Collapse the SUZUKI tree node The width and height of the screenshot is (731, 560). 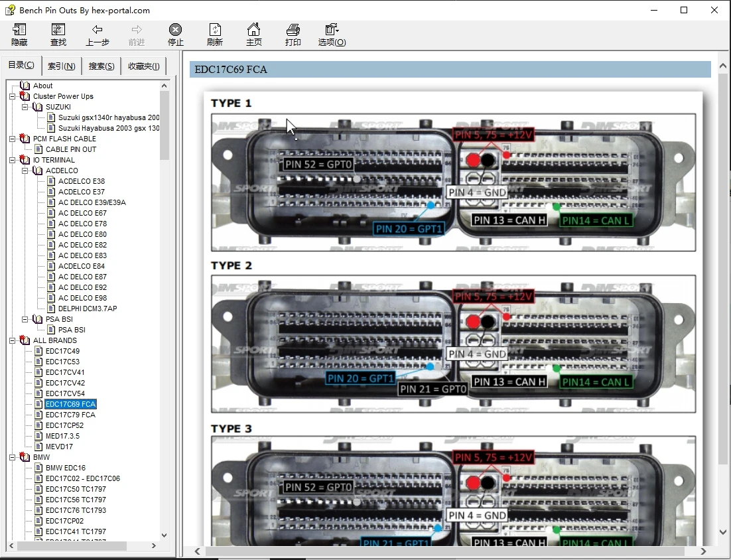(25, 107)
